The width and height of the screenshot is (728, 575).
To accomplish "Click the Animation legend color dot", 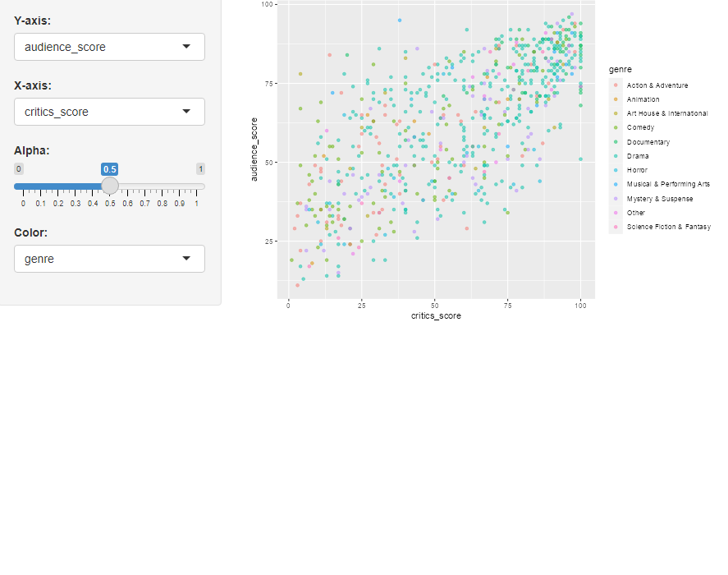I will (x=616, y=99).
